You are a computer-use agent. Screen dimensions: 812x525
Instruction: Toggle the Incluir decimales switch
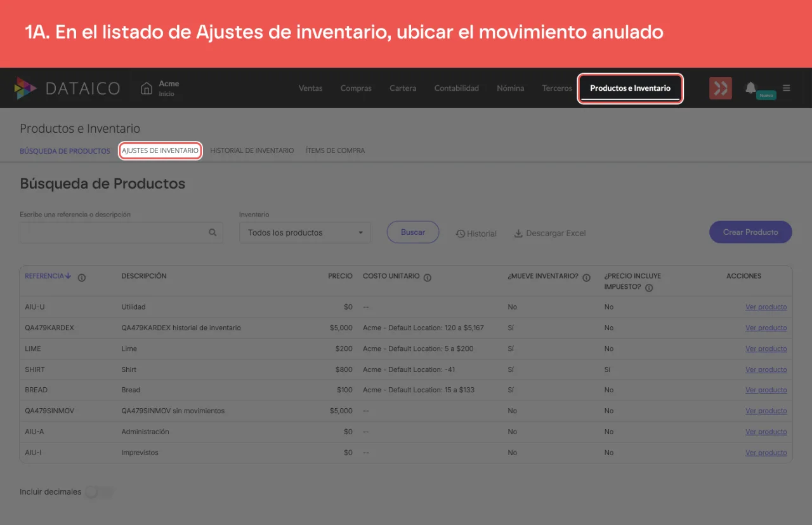coord(99,492)
